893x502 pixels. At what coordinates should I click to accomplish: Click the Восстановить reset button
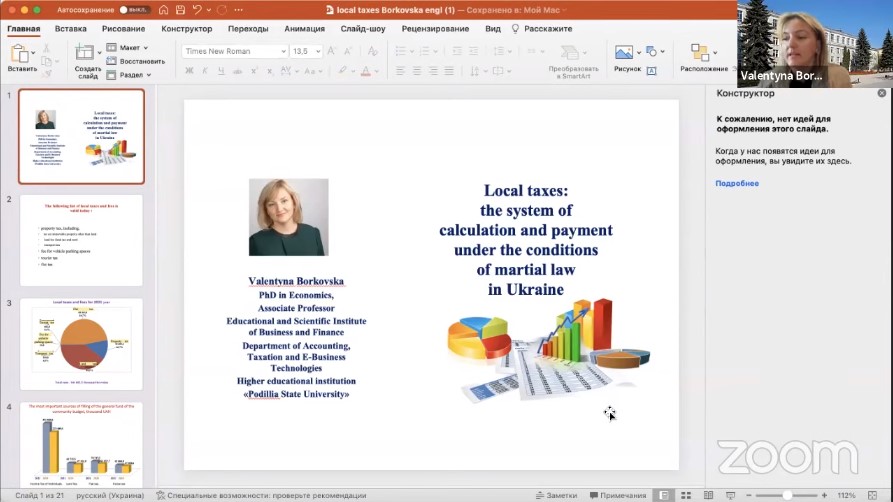pyautogui.click(x=136, y=61)
